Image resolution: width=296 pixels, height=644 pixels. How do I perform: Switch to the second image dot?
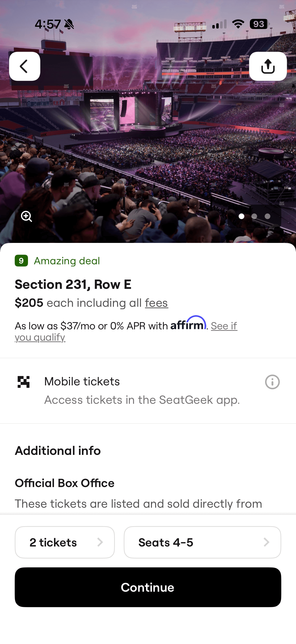(x=254, y=216)
